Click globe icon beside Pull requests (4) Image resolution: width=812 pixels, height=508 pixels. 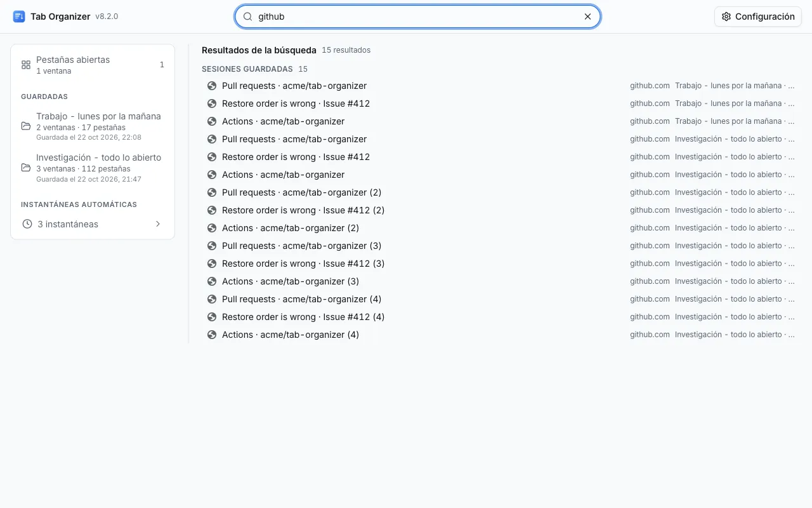(x=212, y=299)
